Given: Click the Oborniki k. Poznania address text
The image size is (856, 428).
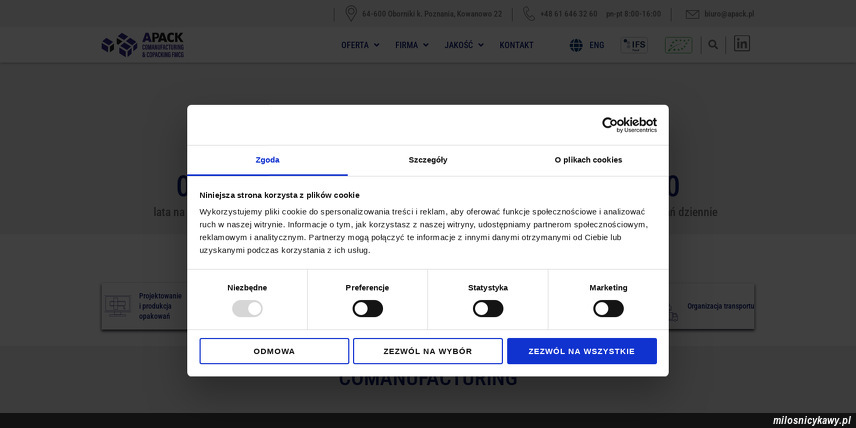Looking at the screenshot, I should point(432,14).
